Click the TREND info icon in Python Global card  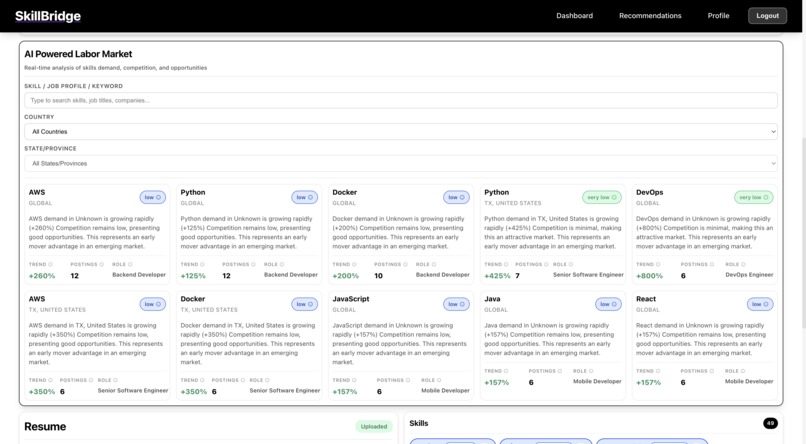(x=202, y=264)
